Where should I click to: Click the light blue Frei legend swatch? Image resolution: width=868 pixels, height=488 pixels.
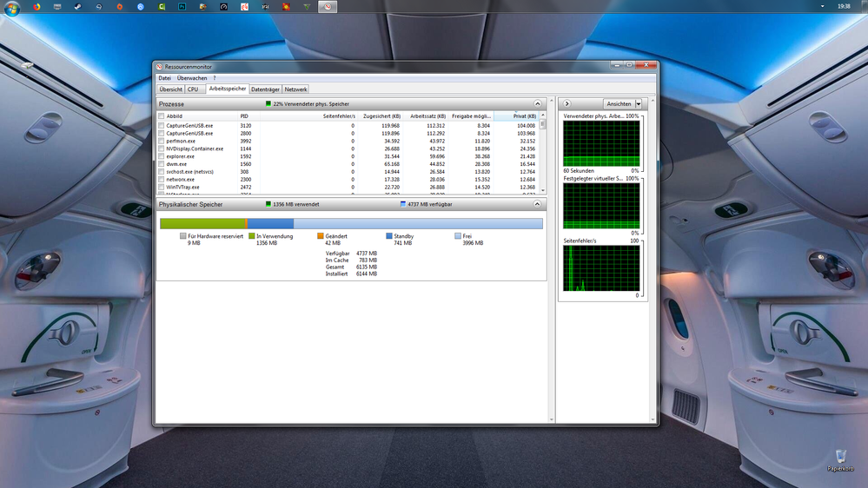point(458,235)
